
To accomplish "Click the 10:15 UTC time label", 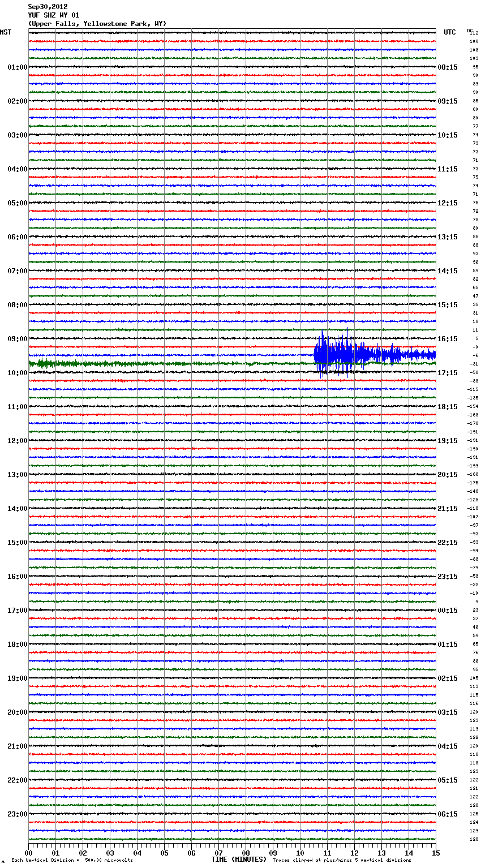I will click(448, 135).
